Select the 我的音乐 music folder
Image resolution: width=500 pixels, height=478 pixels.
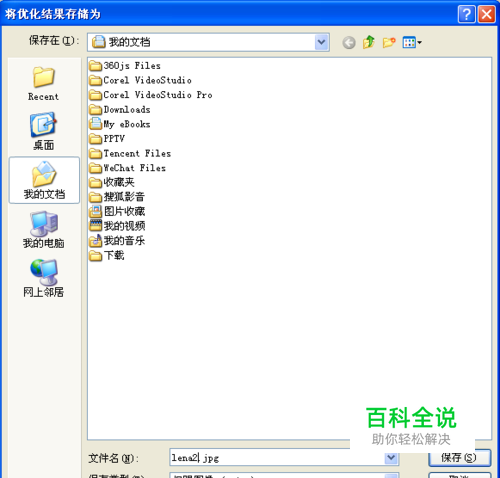point(117,241)
